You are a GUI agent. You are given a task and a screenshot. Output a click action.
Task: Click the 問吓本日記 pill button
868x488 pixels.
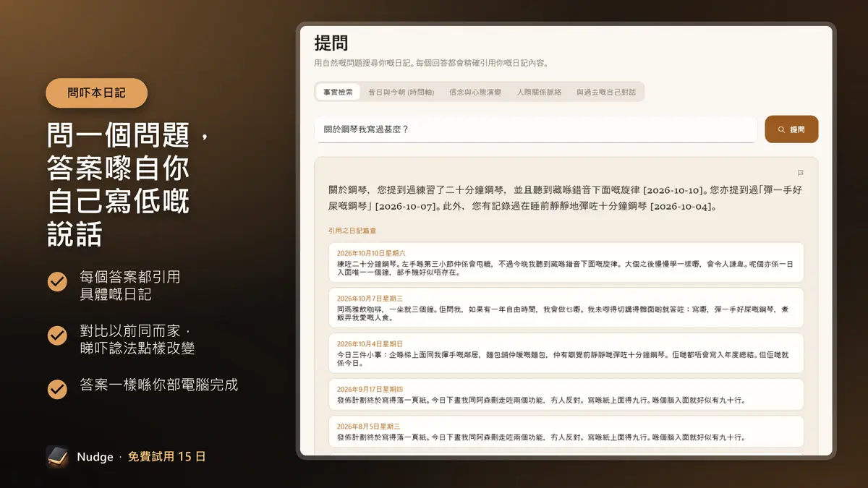tap(97, 93)
